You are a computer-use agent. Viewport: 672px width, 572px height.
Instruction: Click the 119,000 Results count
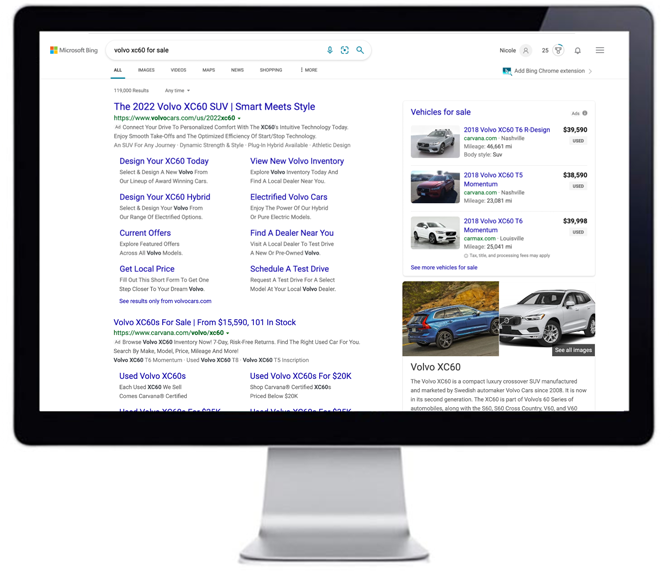(x=131, y=90)
